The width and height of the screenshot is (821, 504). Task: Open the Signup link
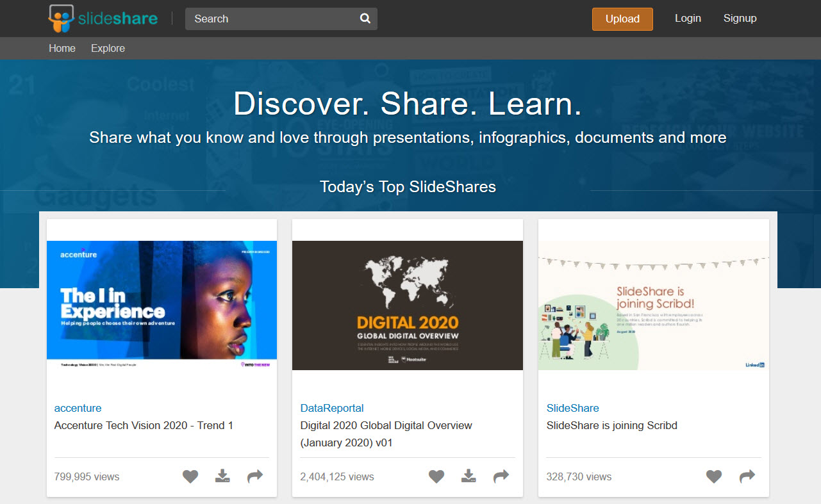740,19
